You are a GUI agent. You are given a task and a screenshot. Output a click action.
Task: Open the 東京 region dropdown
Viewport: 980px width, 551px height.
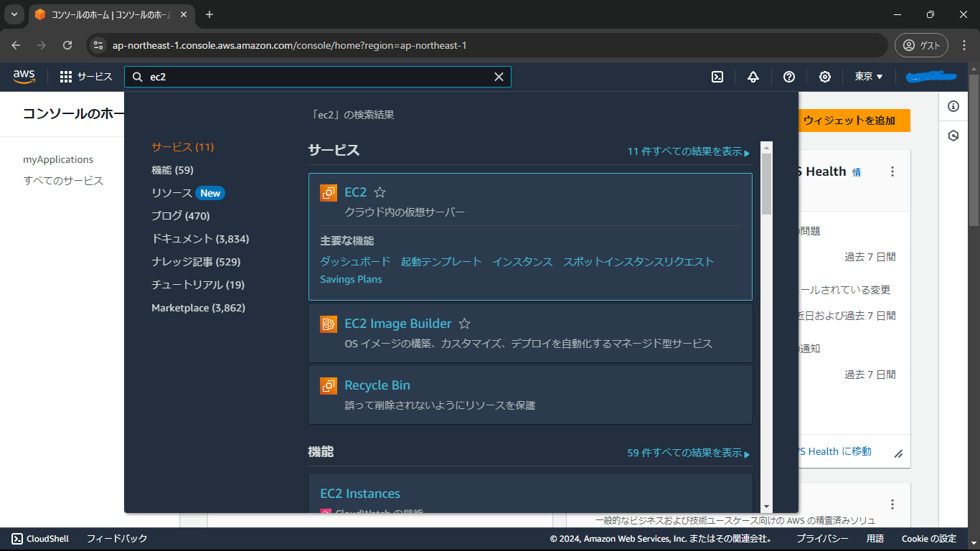(x=869, y=77)
